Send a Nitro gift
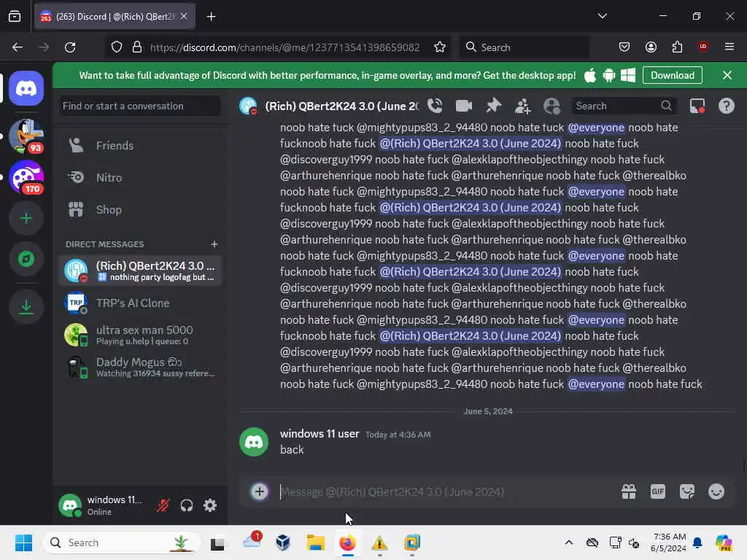 click(x=629, y=491)
